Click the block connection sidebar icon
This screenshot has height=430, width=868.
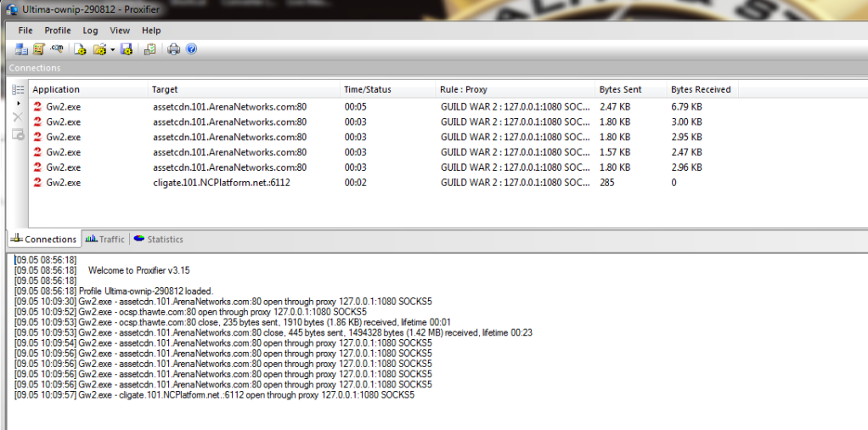[x=18, y=133]
